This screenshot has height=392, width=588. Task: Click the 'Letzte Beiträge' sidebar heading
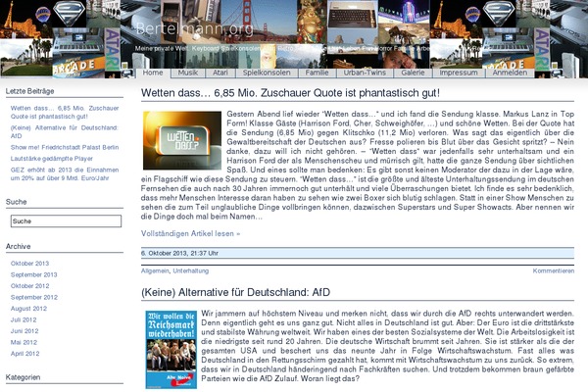30,91
